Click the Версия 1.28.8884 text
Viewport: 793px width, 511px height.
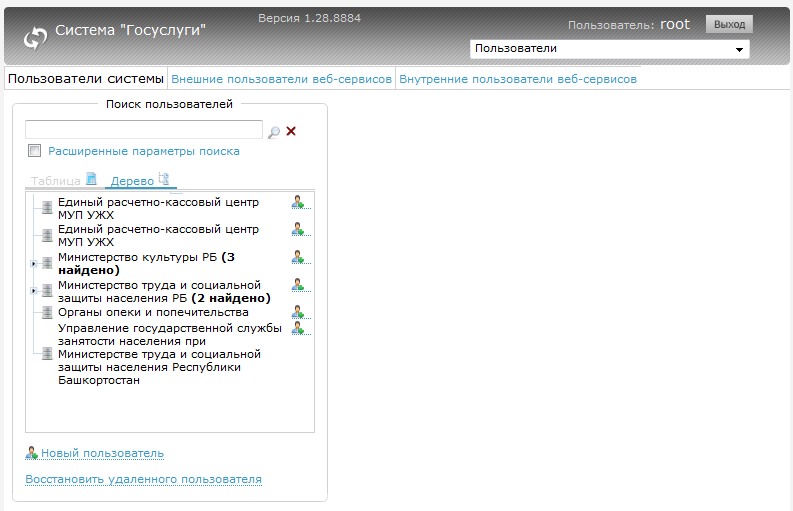(x=310, y=18)
